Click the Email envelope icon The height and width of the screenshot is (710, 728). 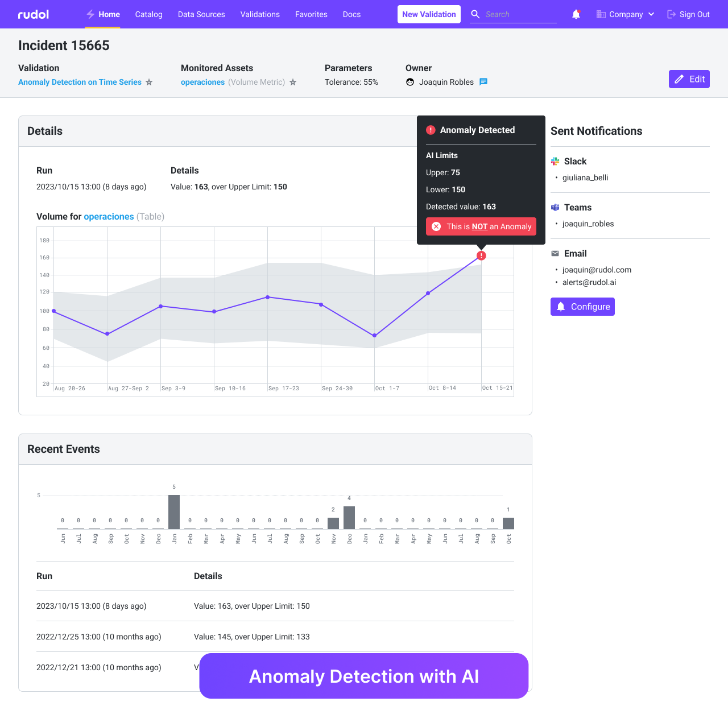point(555,253)
